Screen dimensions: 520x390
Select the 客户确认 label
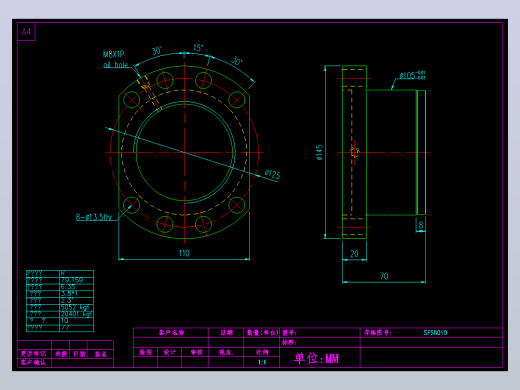click(x=33, y=363)
